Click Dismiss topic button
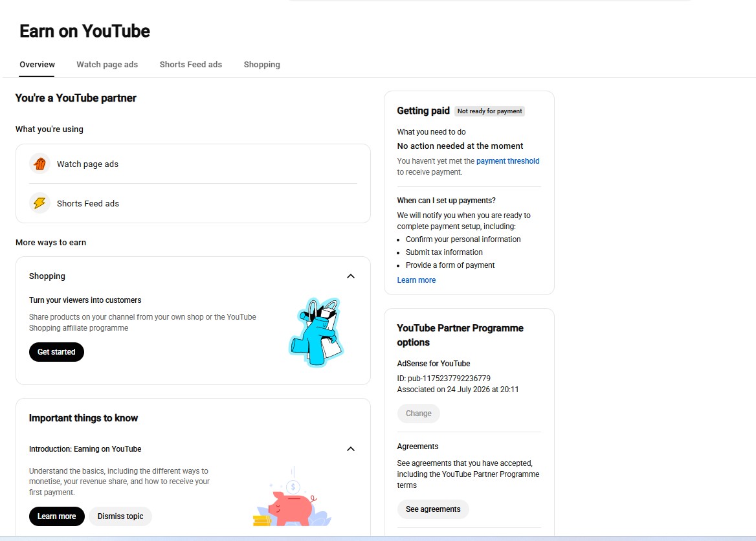The image size is (756, 541). tap(120, 516)
